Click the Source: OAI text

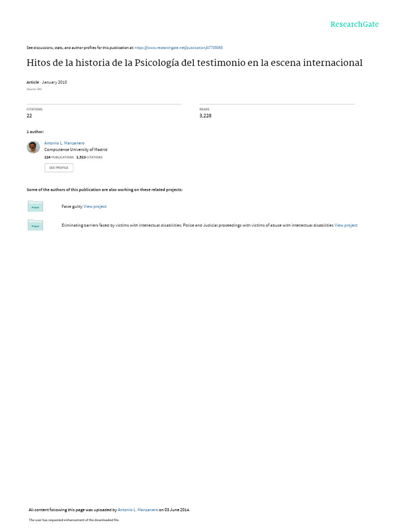(x=34, y=89)
